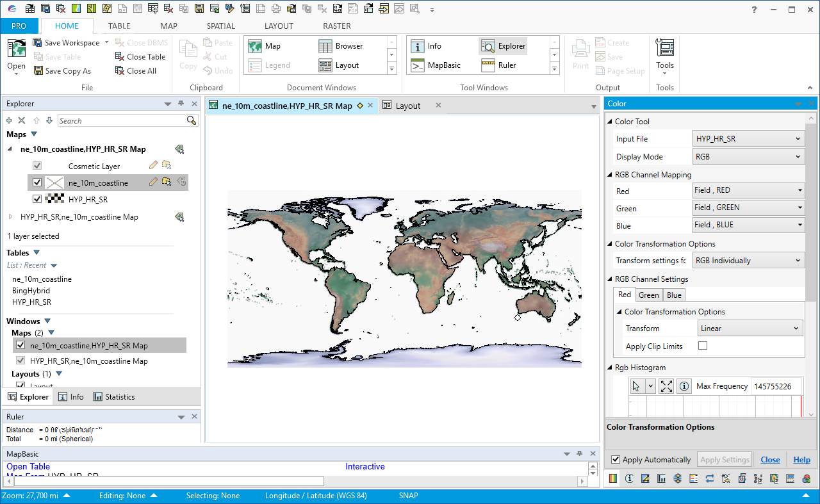This screenshot has width=820, height=504.
Task: Open the Display Mode dropdown
Action: point(748,156)
